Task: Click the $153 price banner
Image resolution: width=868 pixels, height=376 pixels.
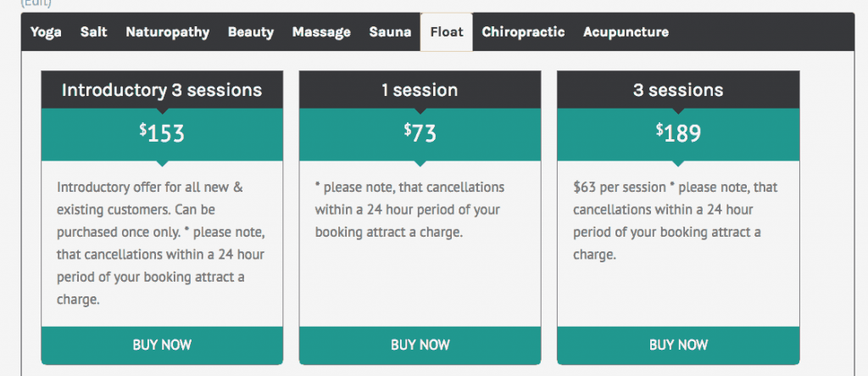Action: (x=162, y=133)
